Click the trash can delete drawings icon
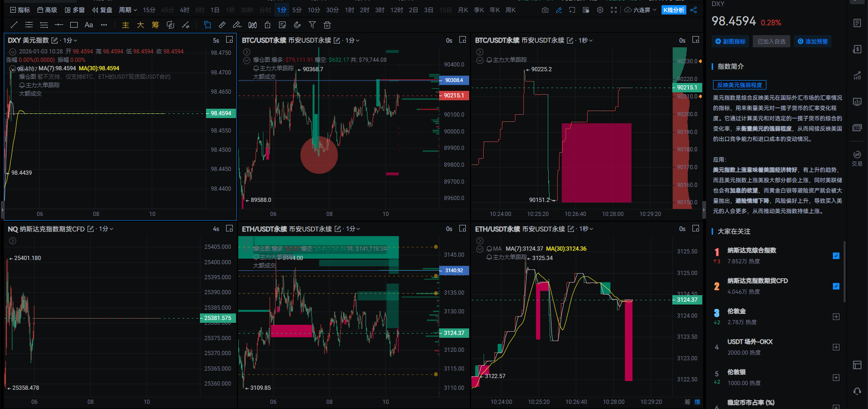This screenshot has height=409, width=868. (x=327, y=25)
